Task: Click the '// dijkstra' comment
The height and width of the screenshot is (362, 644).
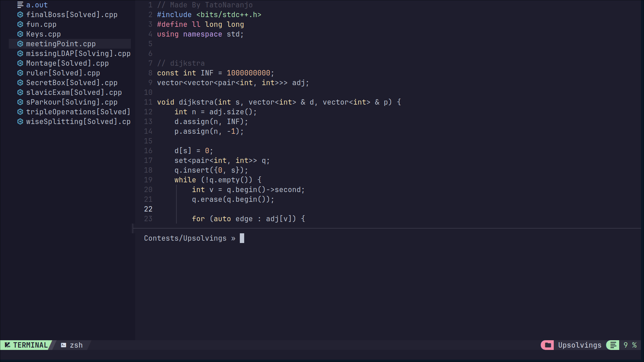Action: [x=181, y=63]
